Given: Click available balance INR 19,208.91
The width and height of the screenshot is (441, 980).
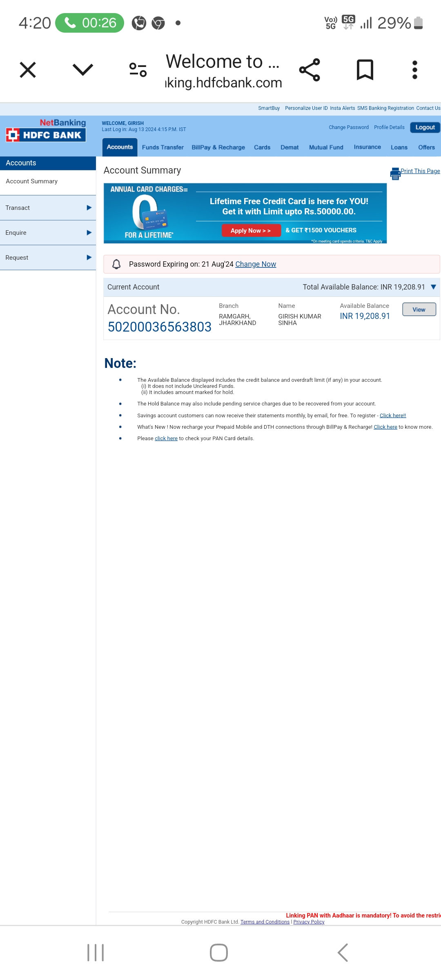Looking at the screenshot, I should (x=365, y=316).
